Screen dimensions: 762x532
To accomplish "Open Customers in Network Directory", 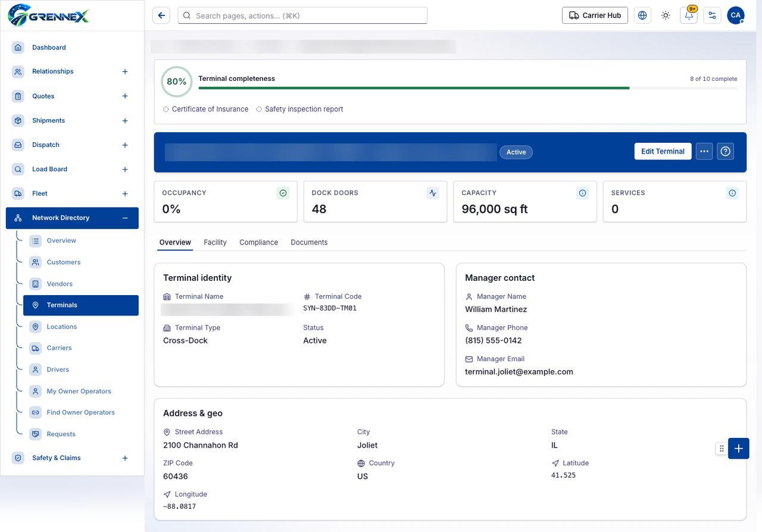I will click(x=81, y=262).
